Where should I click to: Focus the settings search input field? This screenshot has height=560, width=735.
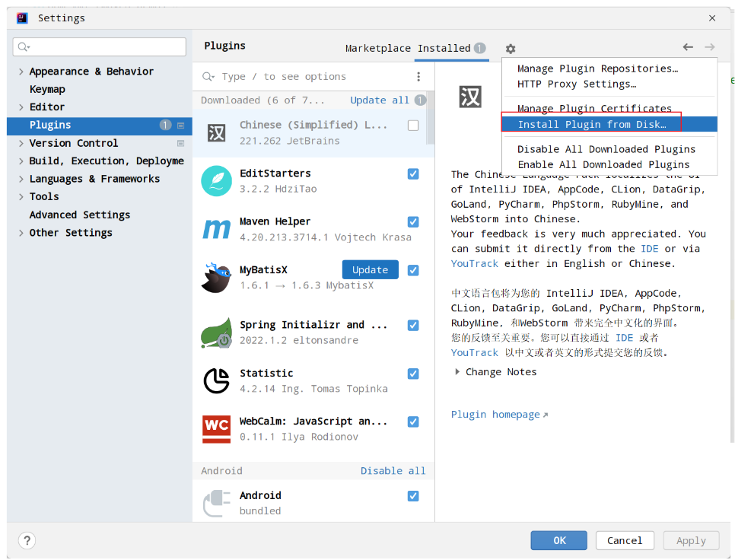(x=100, y=47)
